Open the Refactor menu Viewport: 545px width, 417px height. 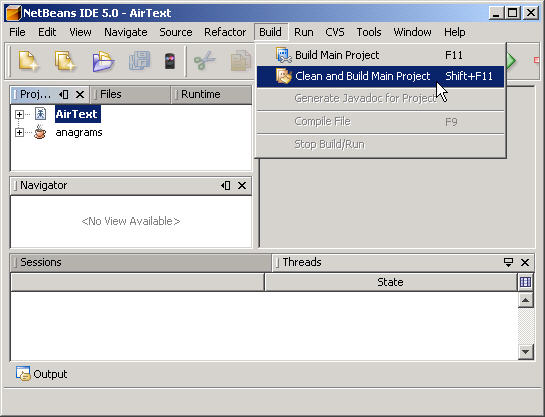[225, 32]
